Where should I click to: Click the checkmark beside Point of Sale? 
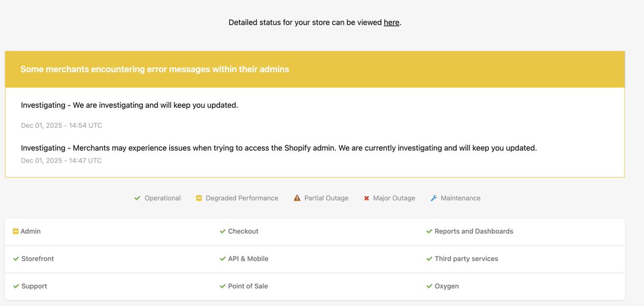[x=223, y=286]
